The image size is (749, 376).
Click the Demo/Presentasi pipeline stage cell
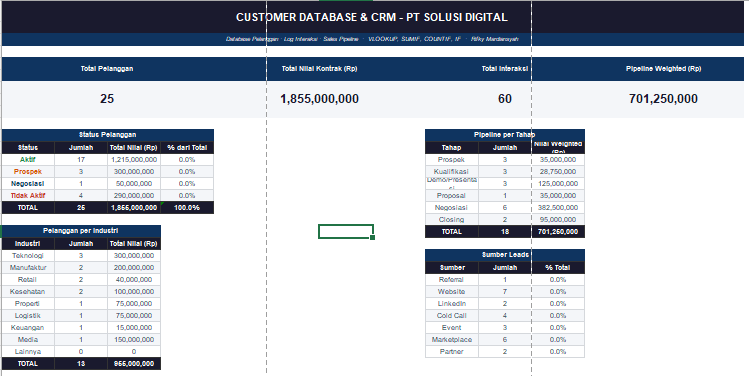click(451, 183)
